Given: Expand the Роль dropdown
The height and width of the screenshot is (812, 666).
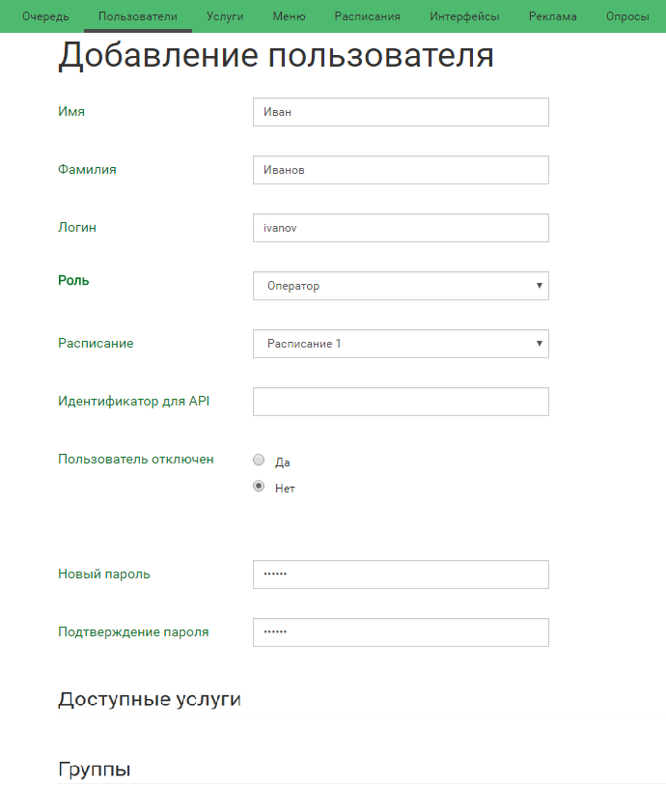Looking at the screenshot, I should pos(401,286).
